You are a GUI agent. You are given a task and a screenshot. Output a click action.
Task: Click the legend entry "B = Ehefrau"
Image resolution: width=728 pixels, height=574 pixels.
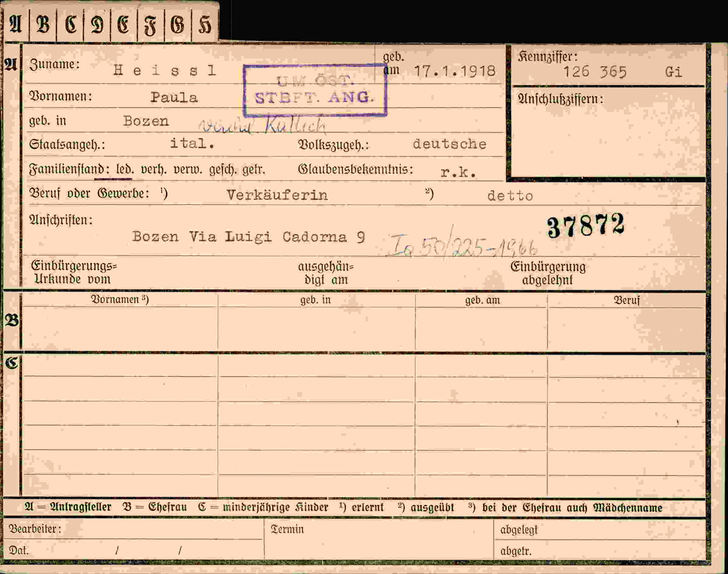coord(155,507)
